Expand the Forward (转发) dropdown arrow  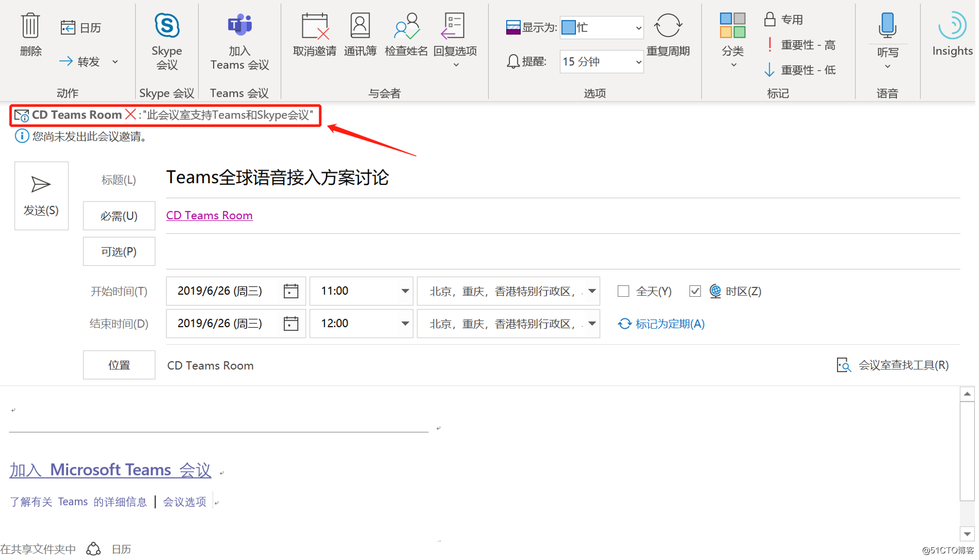(x=115, y=62)
